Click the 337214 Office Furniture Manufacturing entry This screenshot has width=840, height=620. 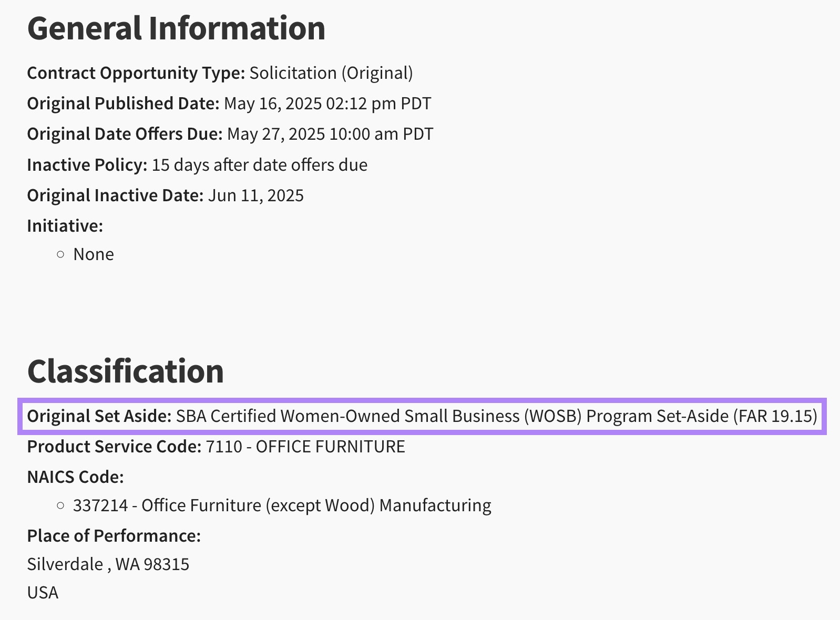282,505
